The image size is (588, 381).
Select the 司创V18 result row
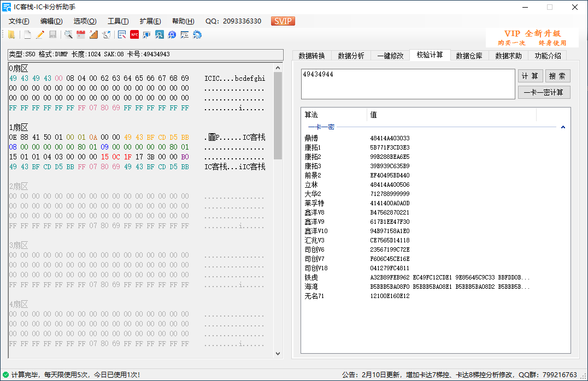436,268
